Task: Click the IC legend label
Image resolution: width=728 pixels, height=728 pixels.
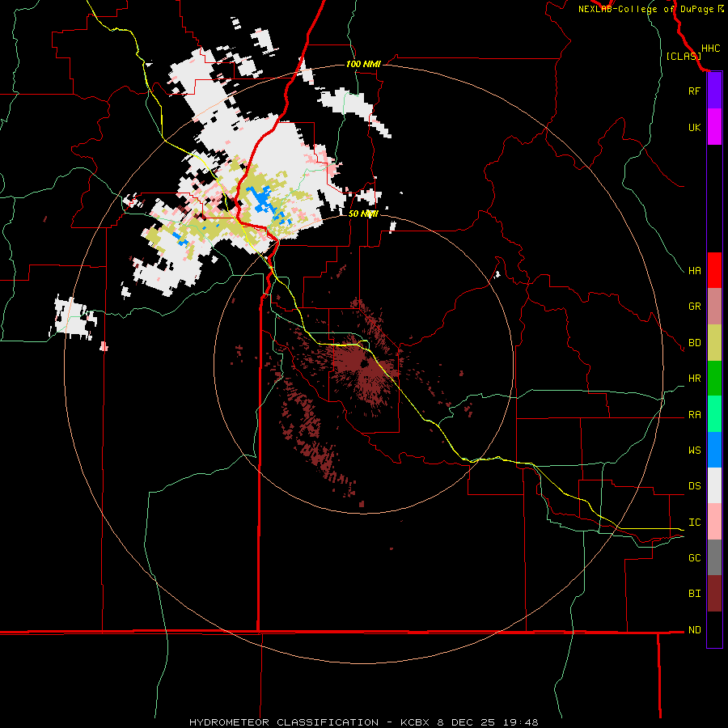Action: tap(695, 523)
